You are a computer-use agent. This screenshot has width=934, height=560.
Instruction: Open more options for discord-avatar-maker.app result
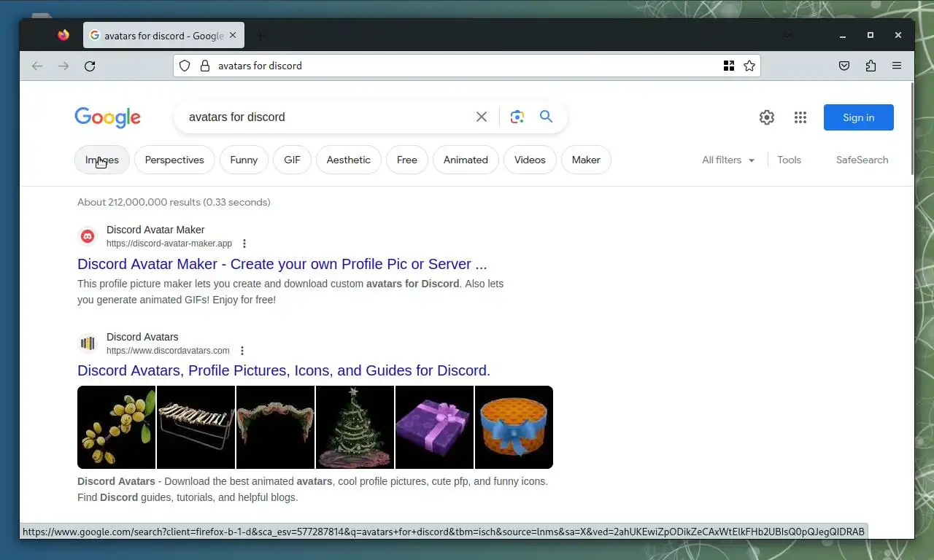tap(244, 244)
